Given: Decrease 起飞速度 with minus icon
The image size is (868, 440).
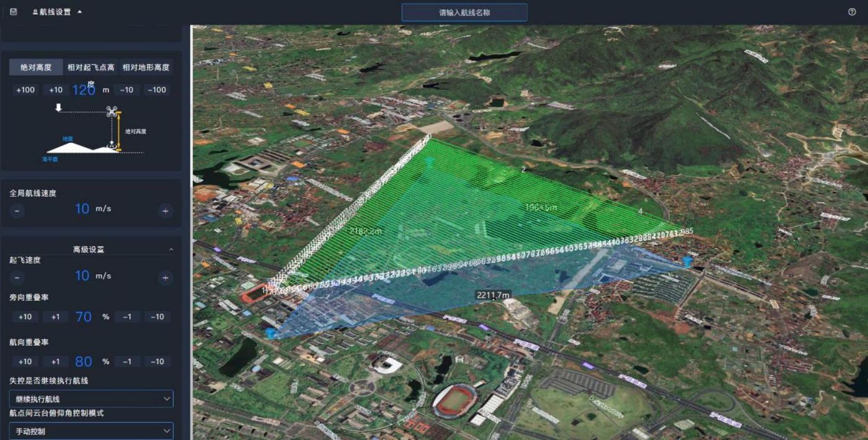Looking at the screenshot, I should pyautogui.click(x=17, y=278).
